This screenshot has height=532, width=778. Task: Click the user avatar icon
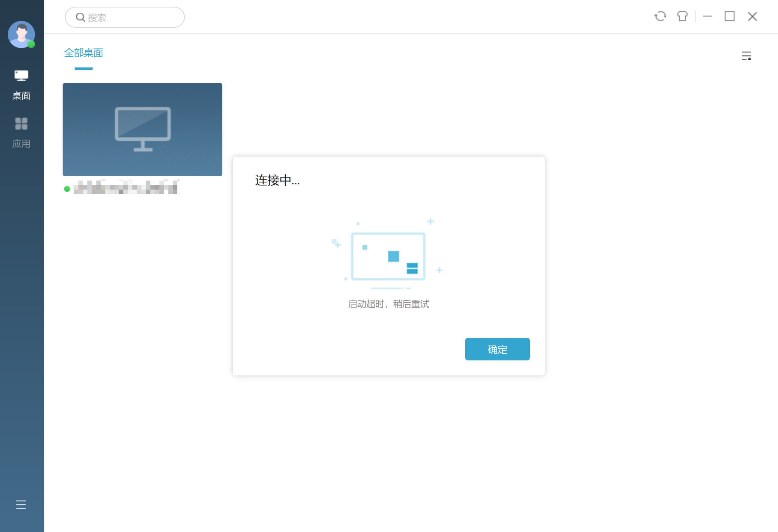(x=21, y=34)
